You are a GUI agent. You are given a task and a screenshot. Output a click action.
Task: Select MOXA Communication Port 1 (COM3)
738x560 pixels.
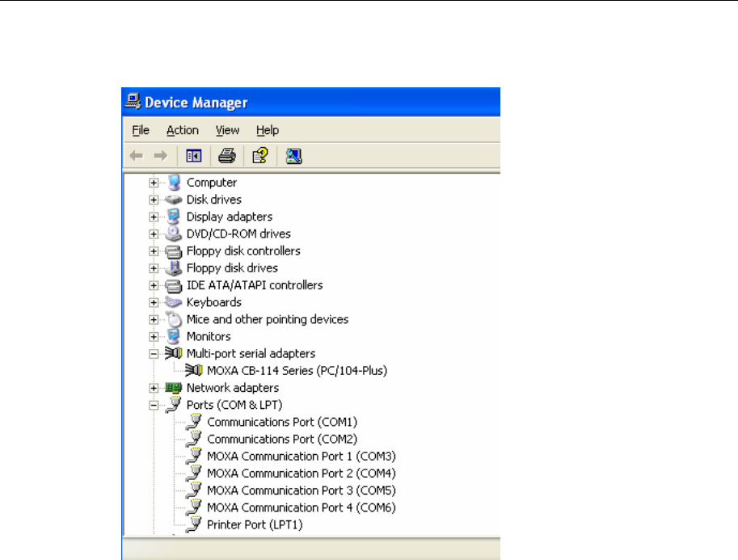pyautogui.click(x=302, y=457)
